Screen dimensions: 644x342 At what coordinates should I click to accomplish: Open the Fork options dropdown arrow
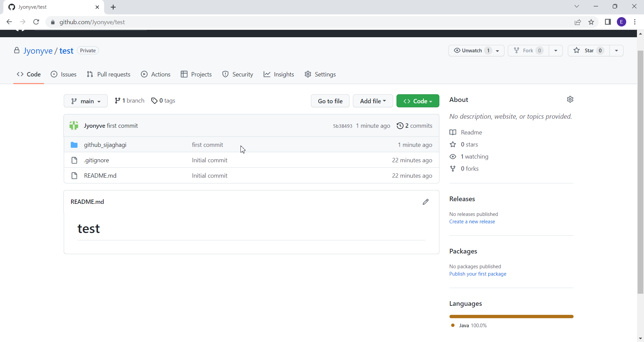coord(556,51)
